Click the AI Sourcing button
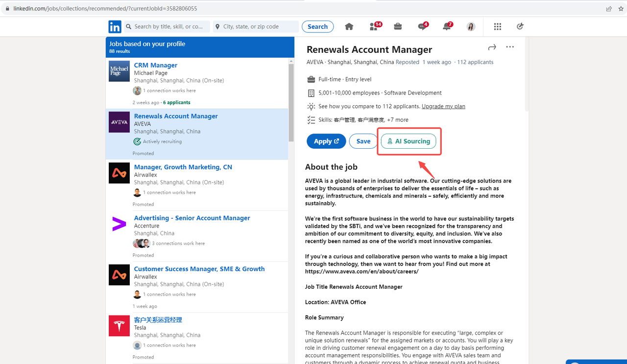The image size is (627, 364). pos(409,141)
